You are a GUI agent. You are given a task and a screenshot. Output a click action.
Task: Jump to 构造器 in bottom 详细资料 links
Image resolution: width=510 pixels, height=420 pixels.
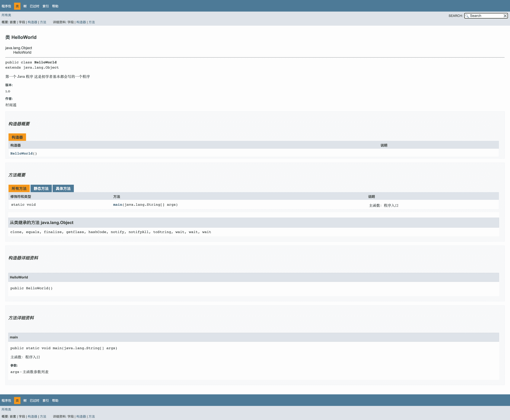pos(81,416)
